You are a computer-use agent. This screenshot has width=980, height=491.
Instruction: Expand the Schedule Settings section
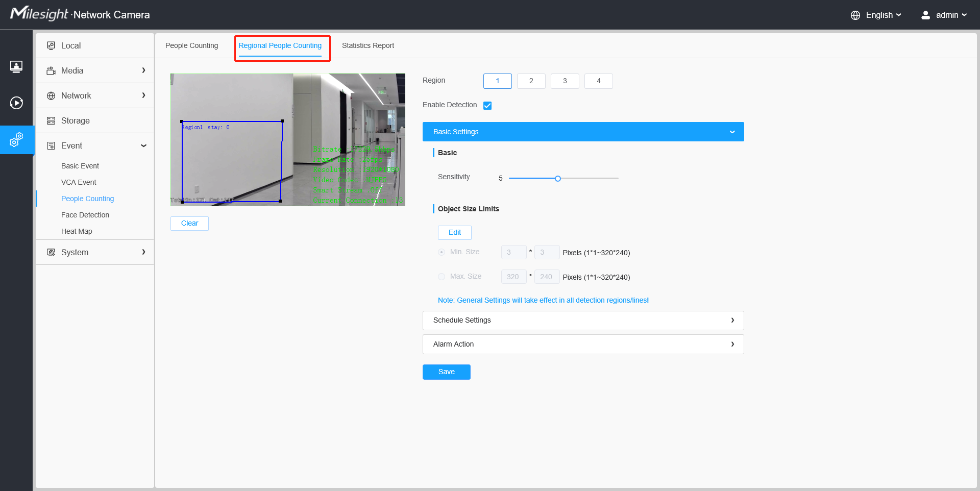point(583,321)
